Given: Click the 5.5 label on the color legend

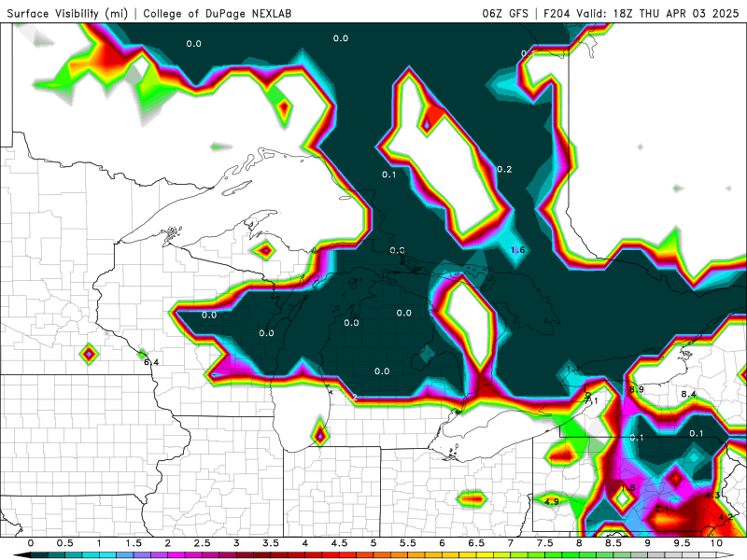Looking at the screenshot, I should (x=408, y=543).
